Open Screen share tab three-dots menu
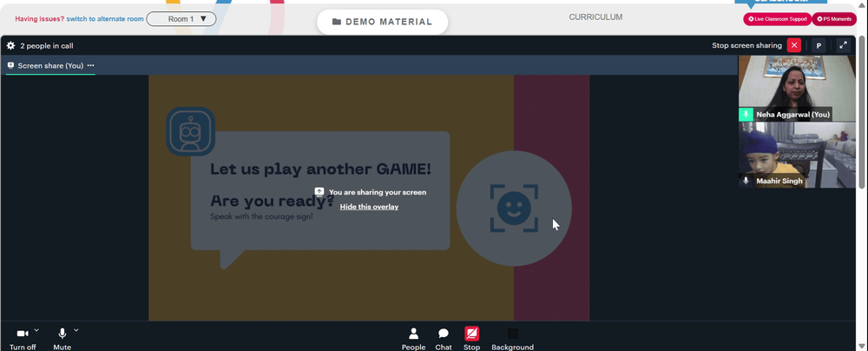This screenshot has width=868, height=351. coord(91,65)
